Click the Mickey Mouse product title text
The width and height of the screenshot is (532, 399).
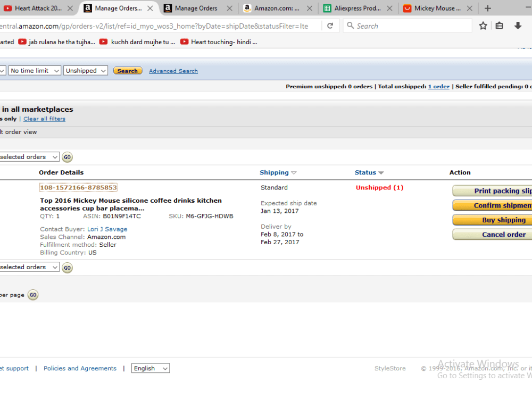131,204
